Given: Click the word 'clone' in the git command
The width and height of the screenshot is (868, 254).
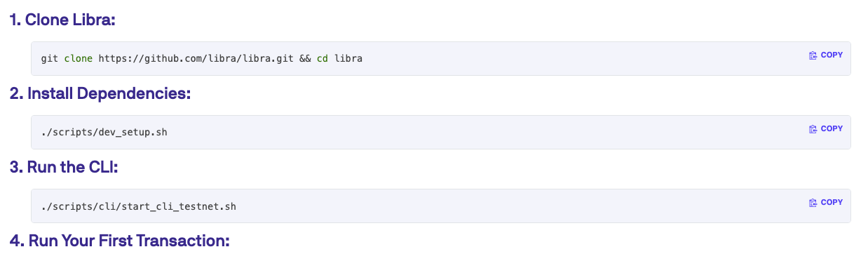Looking at the screenshot, I should coord(78,58).
